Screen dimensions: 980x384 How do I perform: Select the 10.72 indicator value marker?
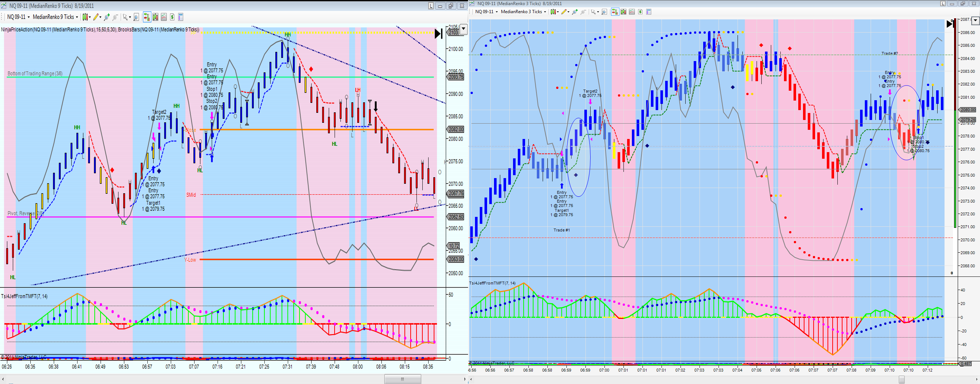click(454, 246)
